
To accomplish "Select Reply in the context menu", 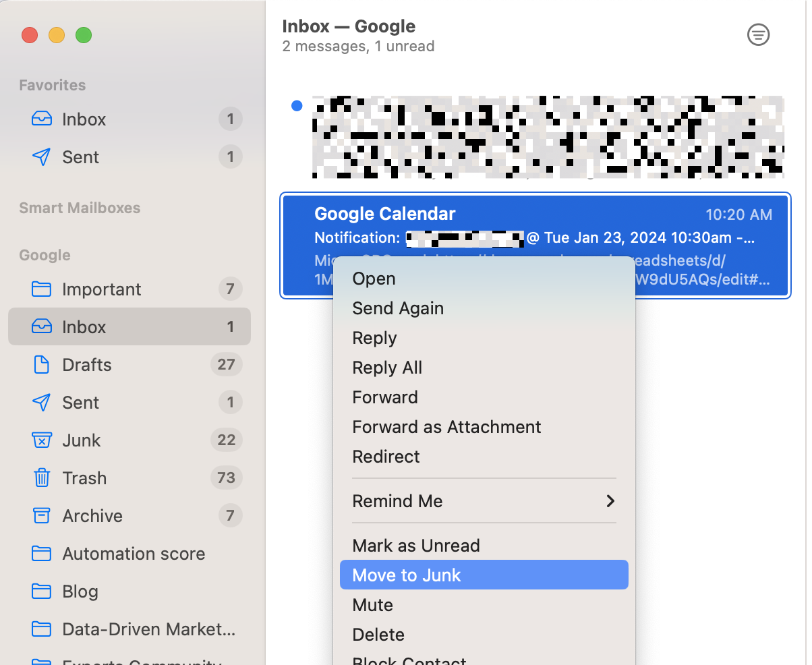I will coord(484,338).
